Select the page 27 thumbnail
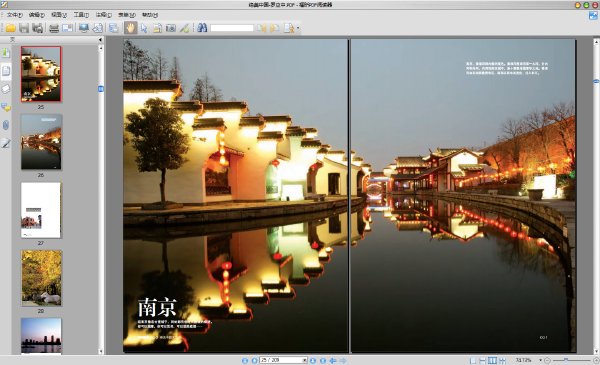Image resolution: width=600 pixels, height=365 pixels. [41, 210]
